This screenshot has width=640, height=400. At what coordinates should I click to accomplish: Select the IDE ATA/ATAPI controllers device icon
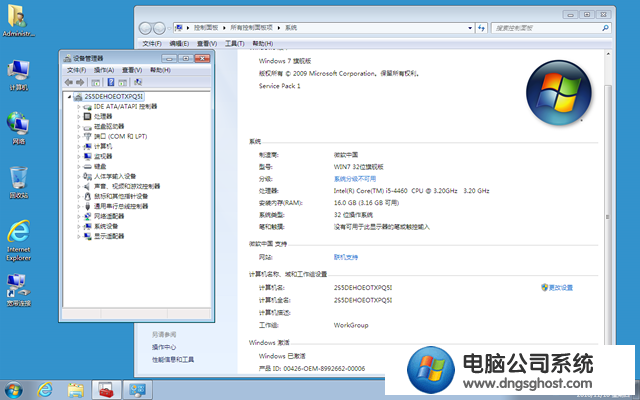click(87, 107)
